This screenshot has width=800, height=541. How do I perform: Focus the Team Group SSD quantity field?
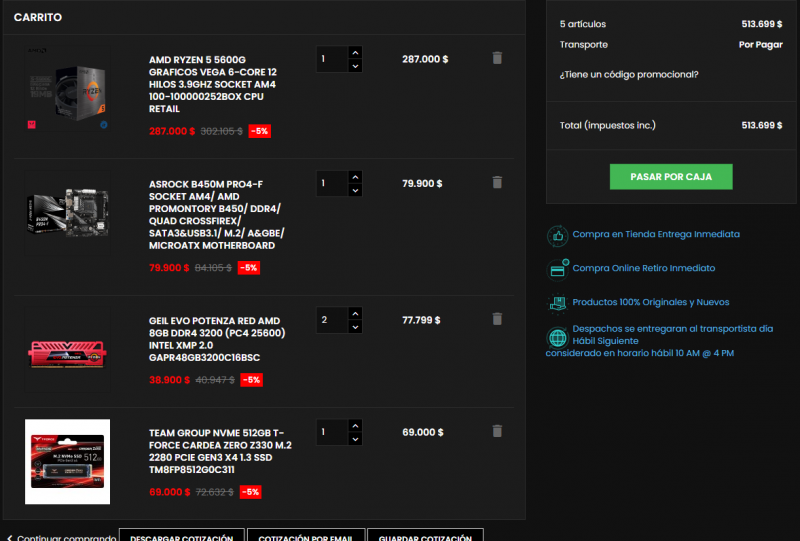[x=332, y=432]
